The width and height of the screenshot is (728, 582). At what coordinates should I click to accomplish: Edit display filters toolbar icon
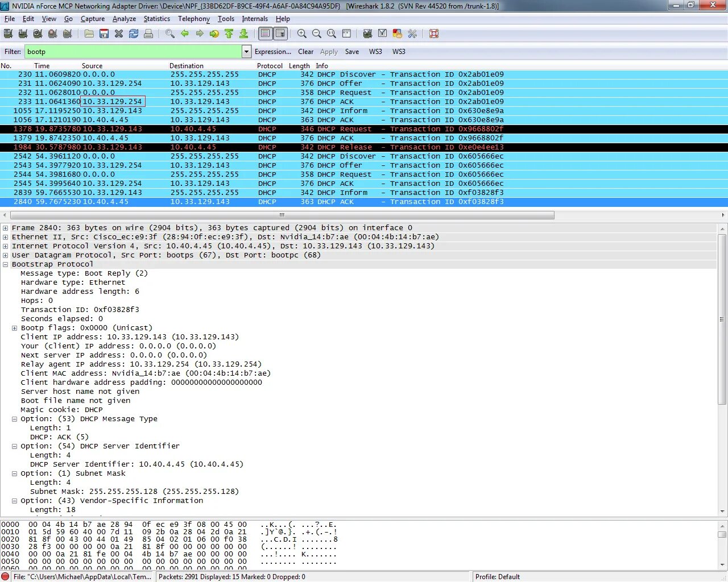pos(383,34)
